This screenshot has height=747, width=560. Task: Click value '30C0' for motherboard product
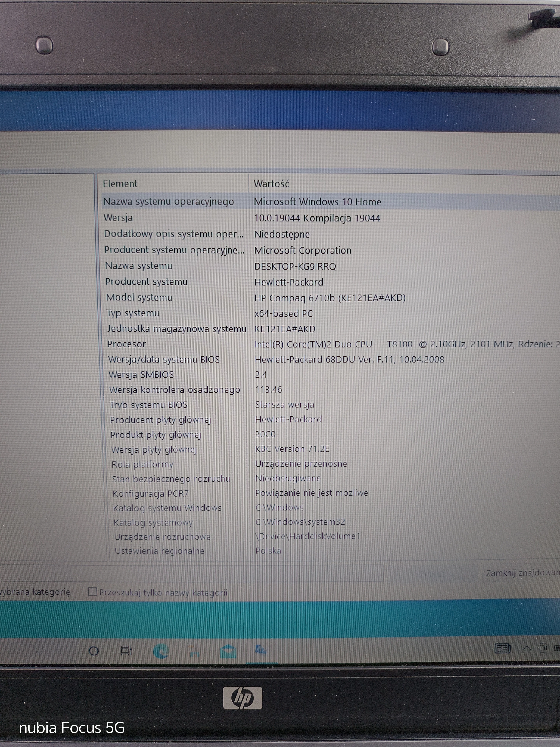click(265, 434)
